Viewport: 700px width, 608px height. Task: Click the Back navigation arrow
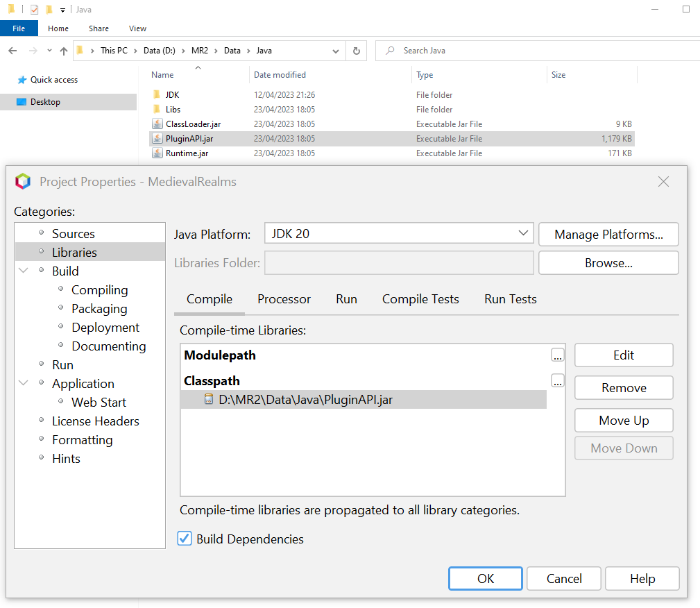pos(12,51)
